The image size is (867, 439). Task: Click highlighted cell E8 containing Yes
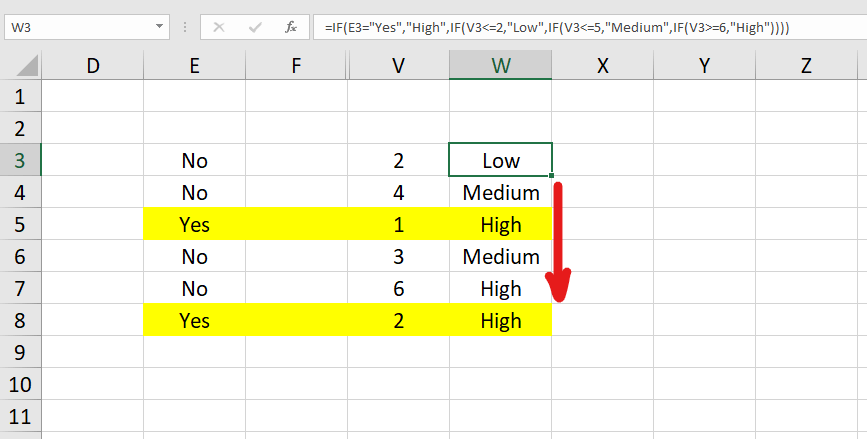[x=195, y=320]
